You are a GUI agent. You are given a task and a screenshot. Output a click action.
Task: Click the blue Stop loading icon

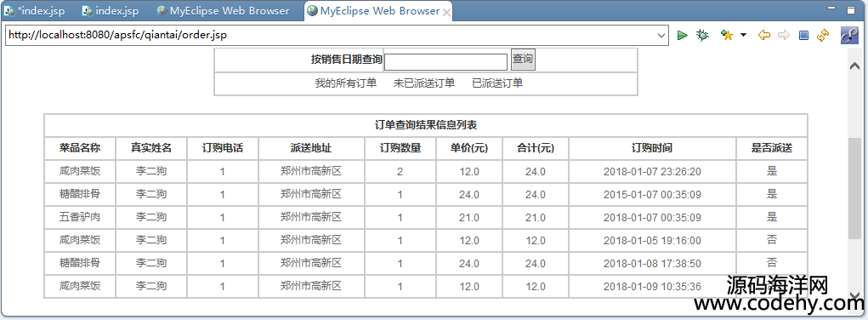pos(803,36)
